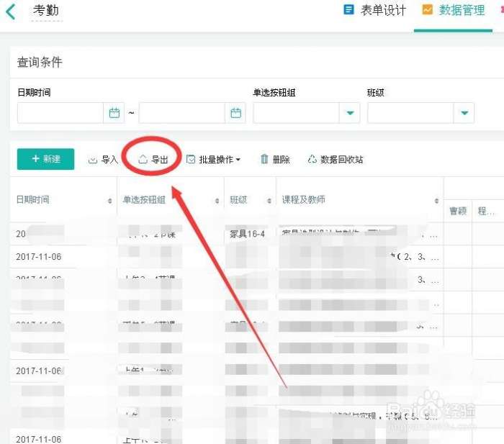Expand the 班级 filter dropdown arrow
Screen dimensions: 504x444
[464, 113]
